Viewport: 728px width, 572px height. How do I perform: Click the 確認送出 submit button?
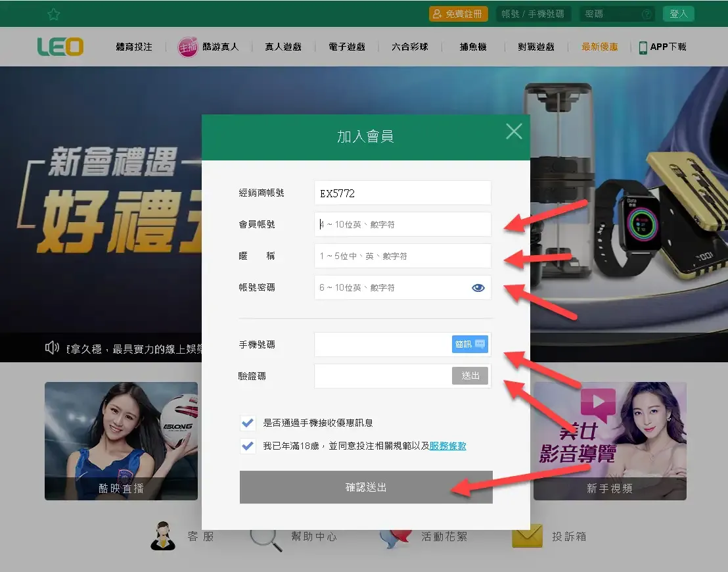[366, 487]
